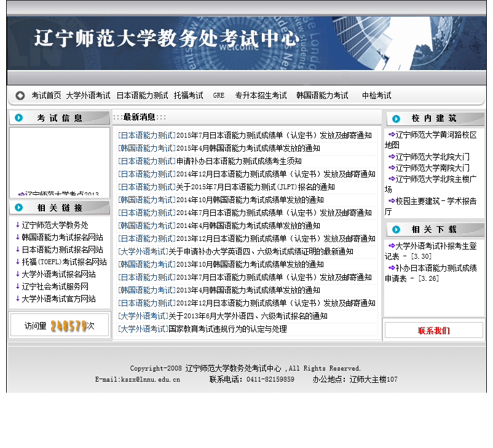Screen dimensions: 493x448
Task: Select 韩国语能力考试 in navigation bar
Action: [x=322, y=95]
